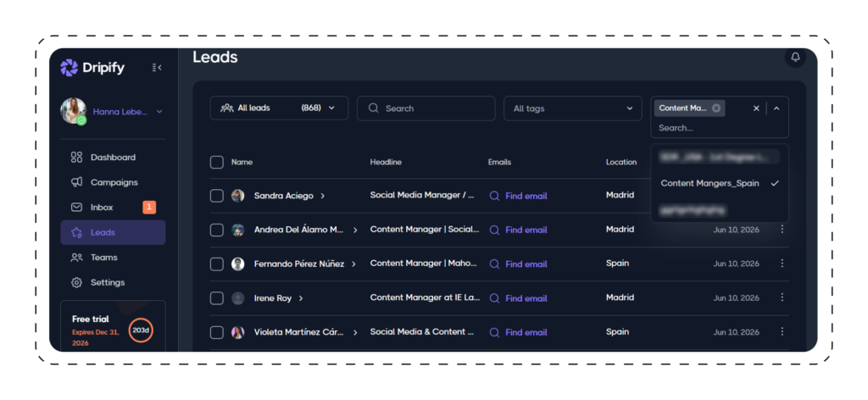The height and width of the screenshot is (400, 868).
Task: Open the notifications bell
Action: pos(795,57)
